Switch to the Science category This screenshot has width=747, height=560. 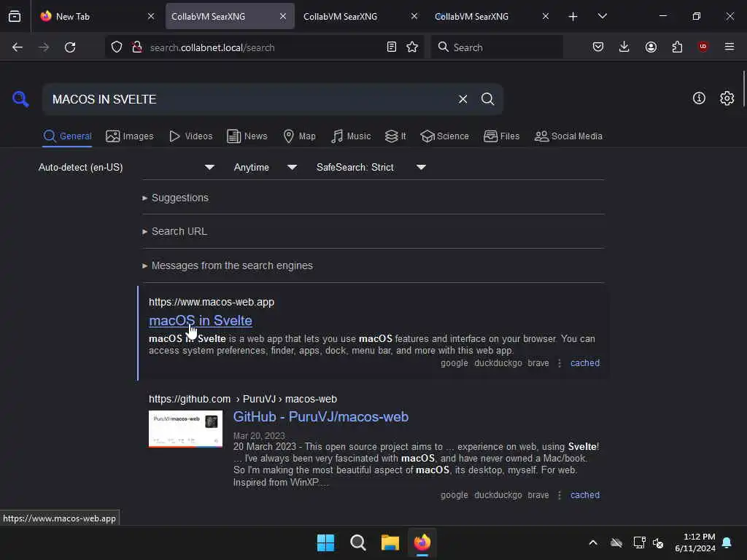[x=444, y=136]
